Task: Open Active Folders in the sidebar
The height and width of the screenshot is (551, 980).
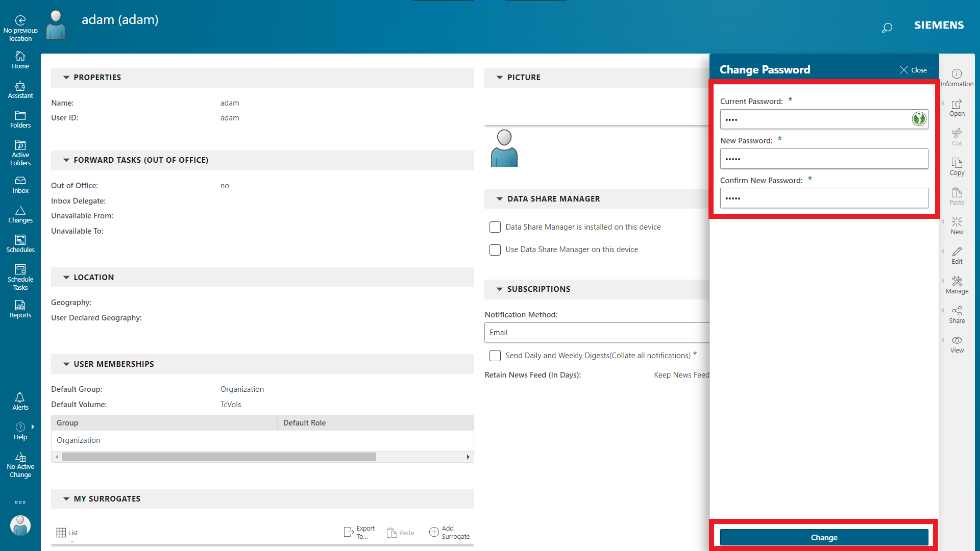Action: 20,153
